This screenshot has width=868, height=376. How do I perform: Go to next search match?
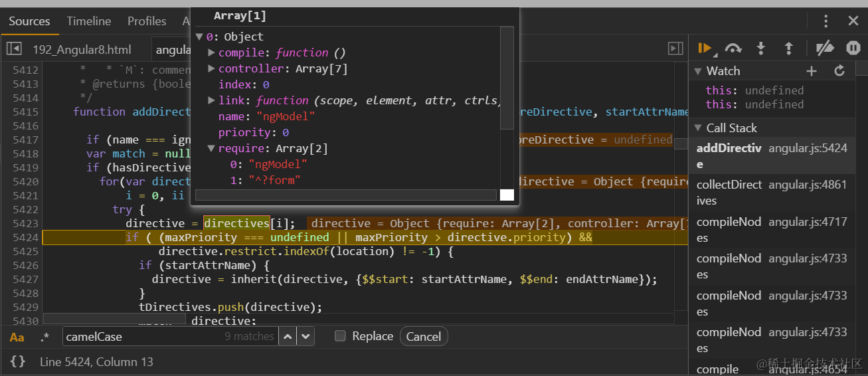coord(305,337)
